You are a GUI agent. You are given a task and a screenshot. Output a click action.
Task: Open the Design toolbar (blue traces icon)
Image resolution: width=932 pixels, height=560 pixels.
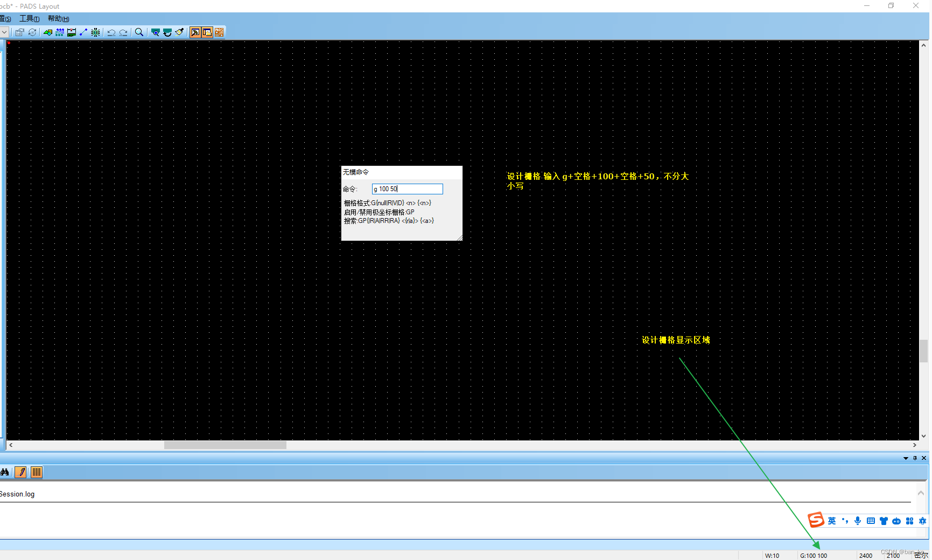click(x=60, y=32)
